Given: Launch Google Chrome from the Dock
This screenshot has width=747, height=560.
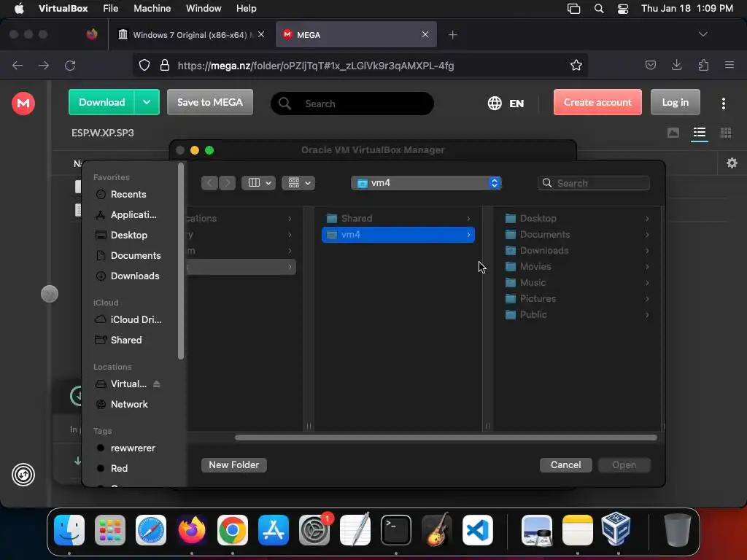Looking at the screenshot, I should [233, 530].
